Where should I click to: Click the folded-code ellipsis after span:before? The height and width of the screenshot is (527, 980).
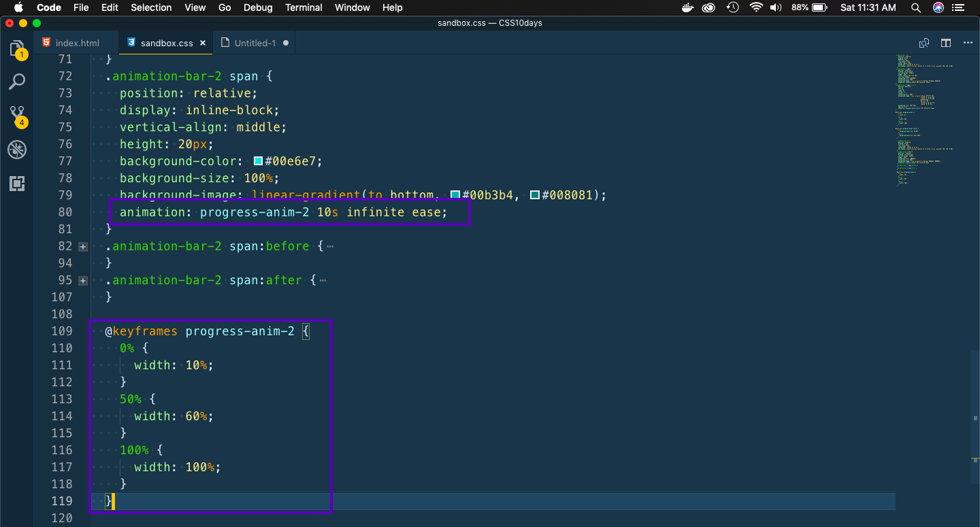tap(330, 246)
